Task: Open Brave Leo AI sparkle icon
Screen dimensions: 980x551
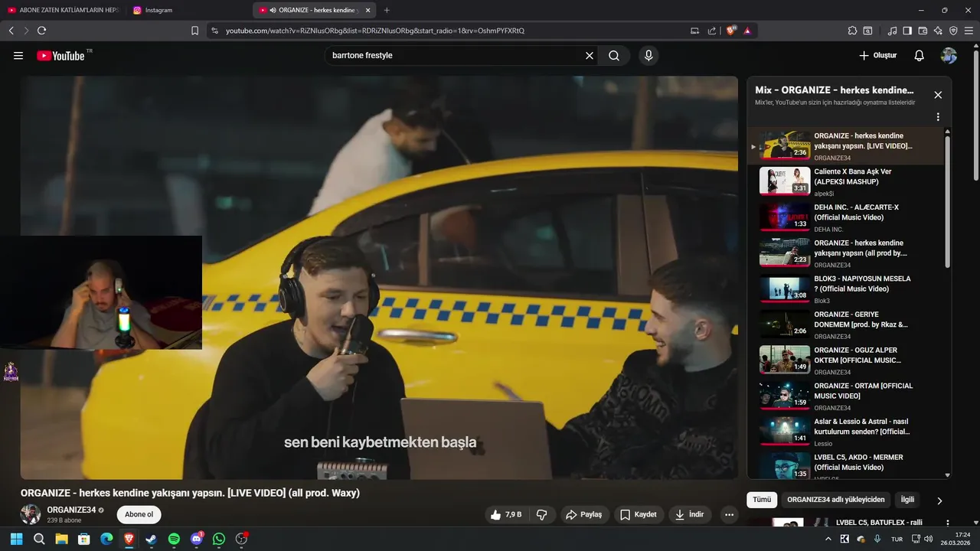Action: [x=938, y=31]
